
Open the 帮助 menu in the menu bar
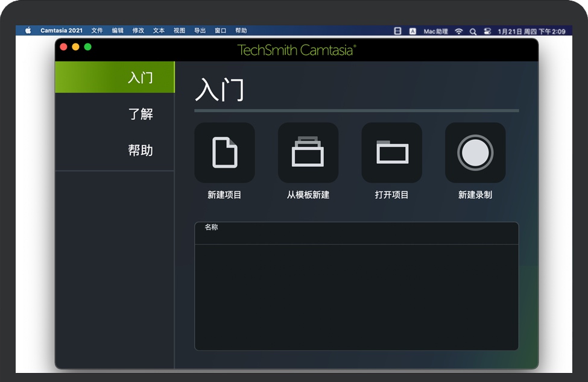[x=241, y=31]
